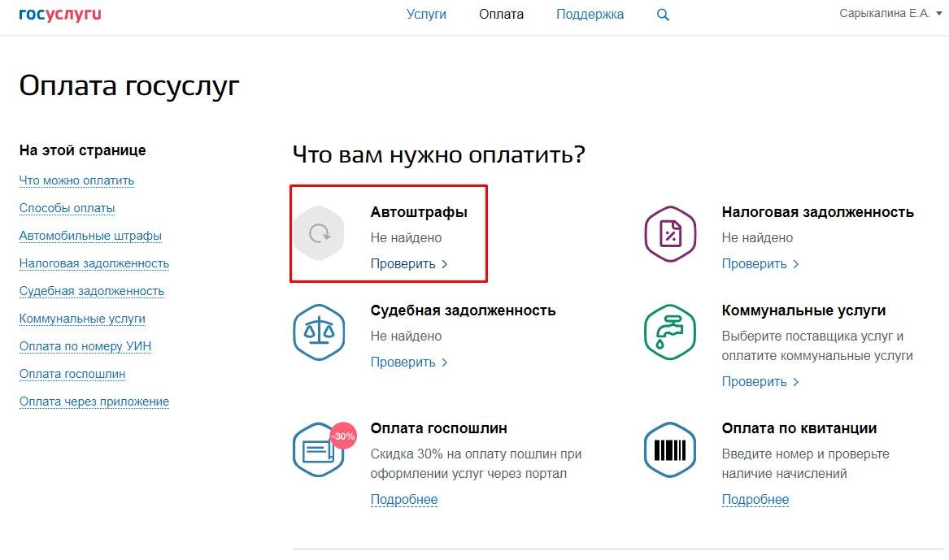Click Проверить under Коммунальные услуги
The width and height of the screenshot is (949, 560).
coord(760,382)
